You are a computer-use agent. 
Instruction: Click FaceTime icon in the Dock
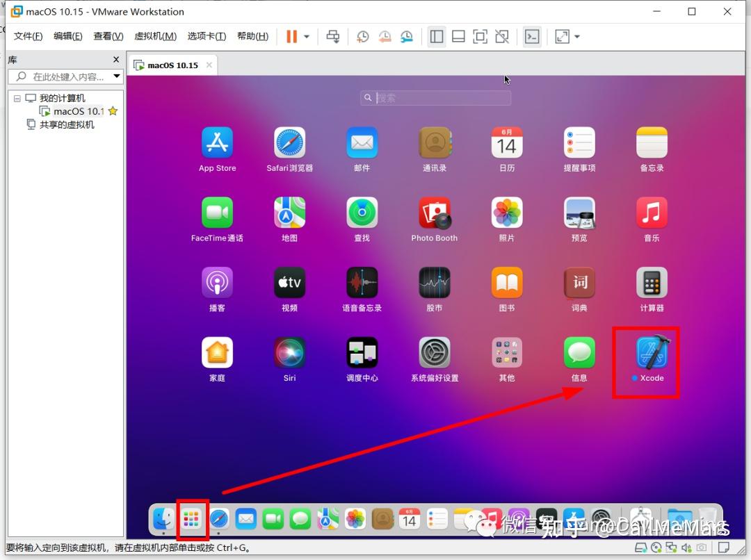(x=273, y=519)
